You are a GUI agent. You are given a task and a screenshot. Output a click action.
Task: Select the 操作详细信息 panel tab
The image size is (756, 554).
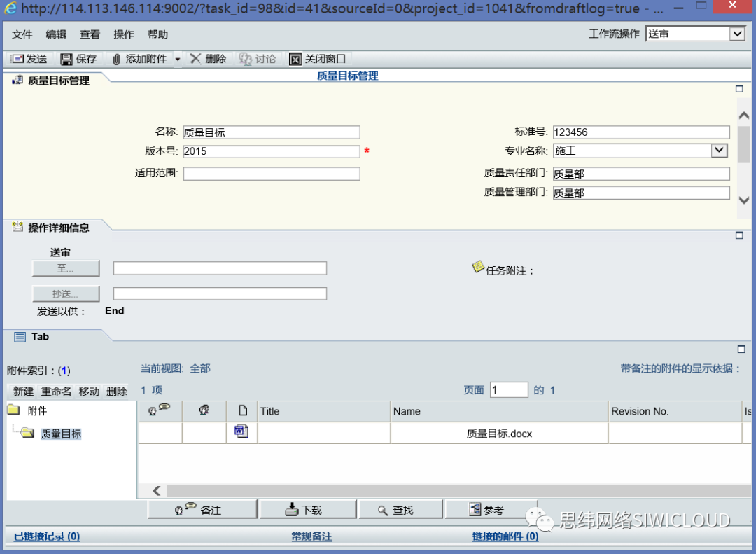(x=58, y=228)
